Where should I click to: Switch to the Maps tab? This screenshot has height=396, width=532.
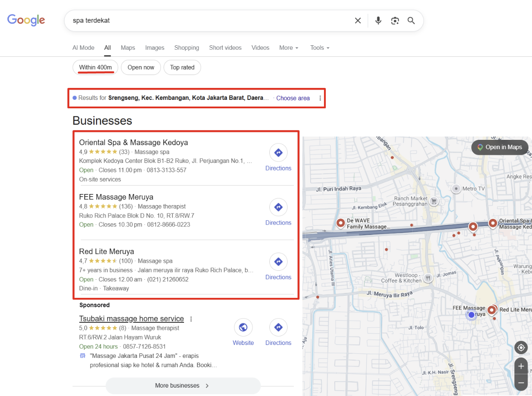point(128,48)
